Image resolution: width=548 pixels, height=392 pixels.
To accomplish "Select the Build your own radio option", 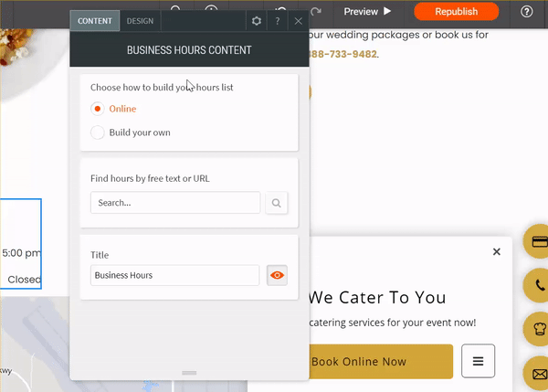I will (x=98, y=132).
